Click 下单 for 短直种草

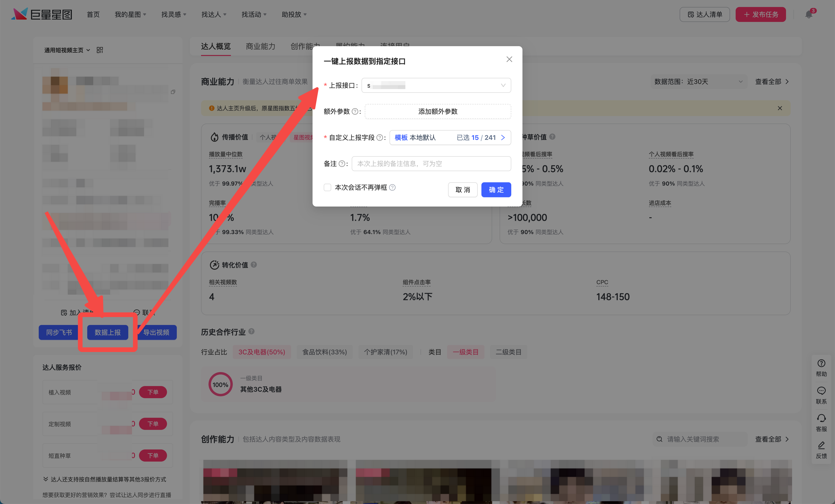(x=153, y=456)
